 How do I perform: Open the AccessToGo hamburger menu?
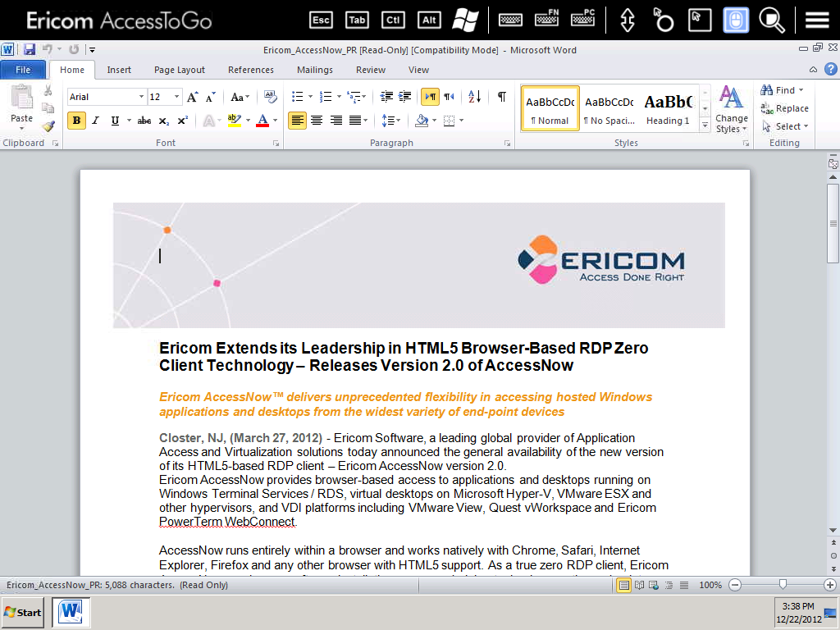point(817,21)
